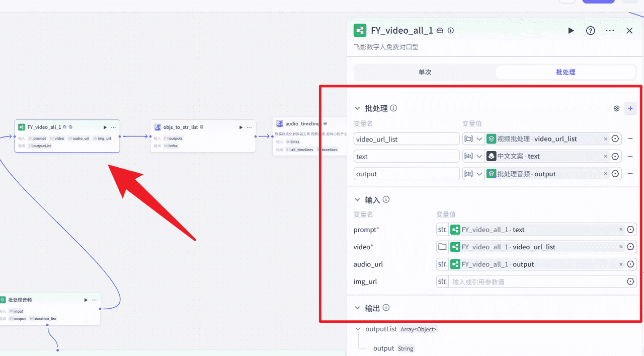Click the + icon to add a batch variable
The height and width of the screenshot is (356, 644).
(x=630, y=108)
